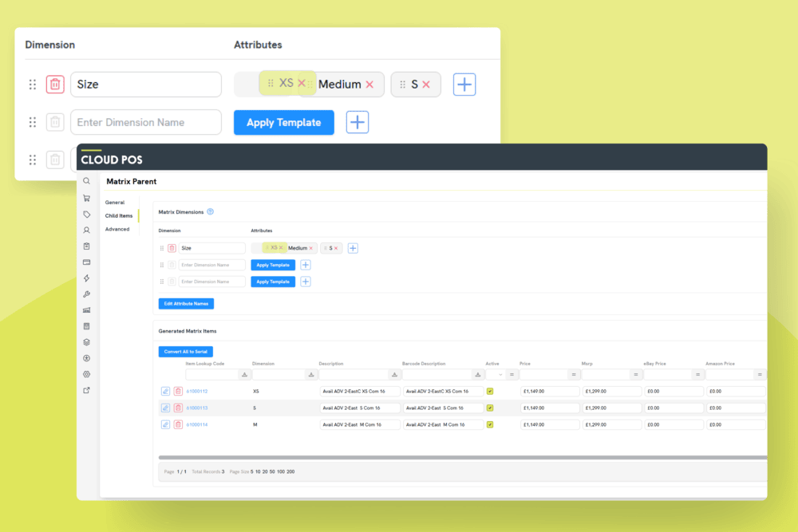The width and height of the screenshot is (798, 532).
Task: Uncheck the Active checkbox for item 61000114
Action: pyautogui.click(x=490, y=424)
